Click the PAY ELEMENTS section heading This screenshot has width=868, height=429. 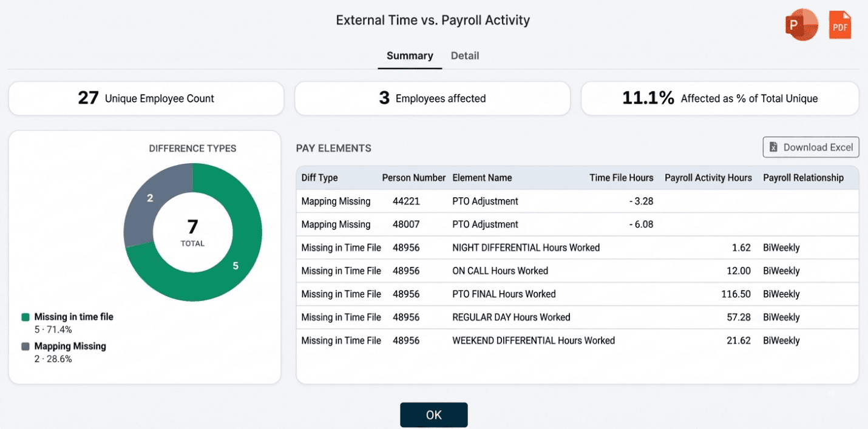[333, 148]
